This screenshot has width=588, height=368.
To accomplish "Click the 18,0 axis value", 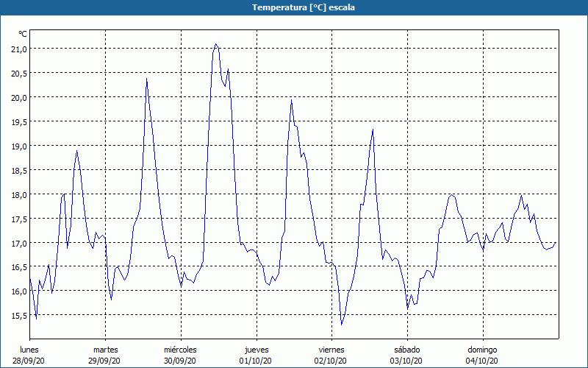I will tap(19, 195).
